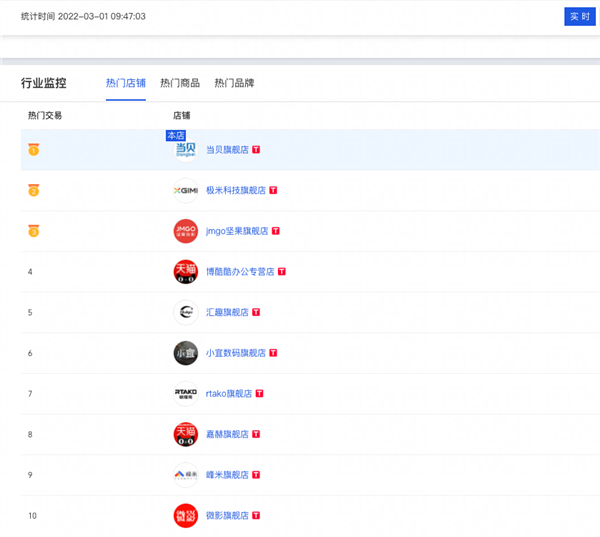Click rank number 6
The width and height of the screenshot is (600, 537).
30,353
